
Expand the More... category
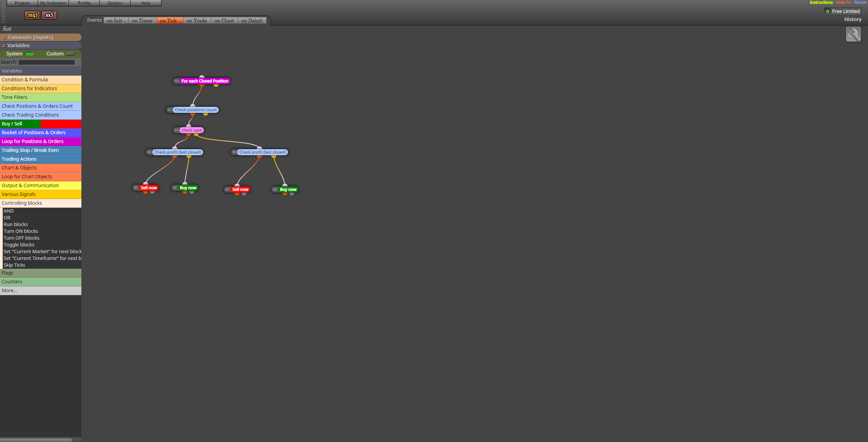41,290
